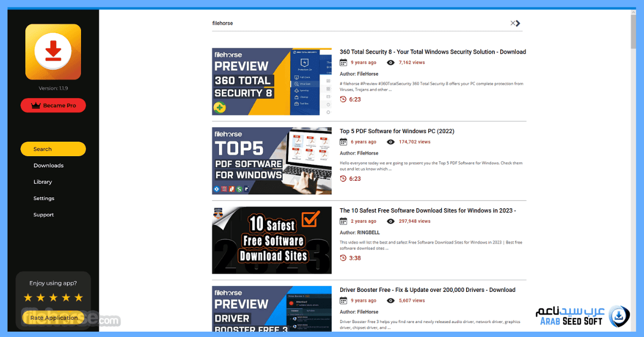Viewport: 644px width, 337px height.
Task: Click the Rate Application button
Action: (53, 318)
